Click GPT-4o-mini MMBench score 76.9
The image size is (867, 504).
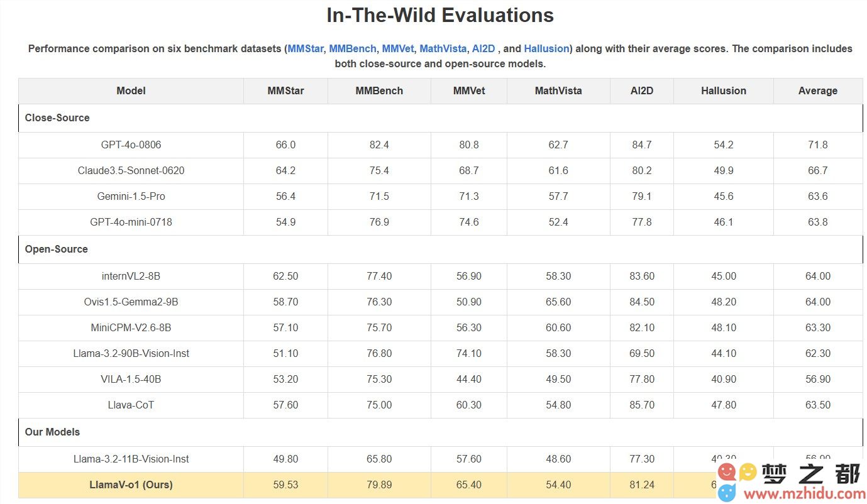point(379,222)
